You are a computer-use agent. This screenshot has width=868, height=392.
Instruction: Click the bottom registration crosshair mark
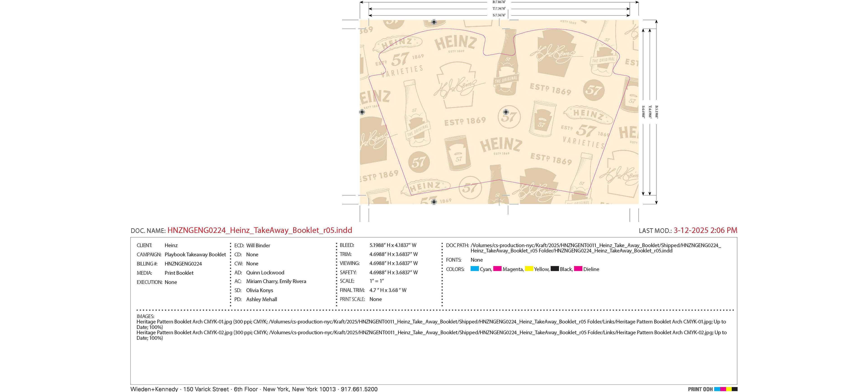(434, 202)
